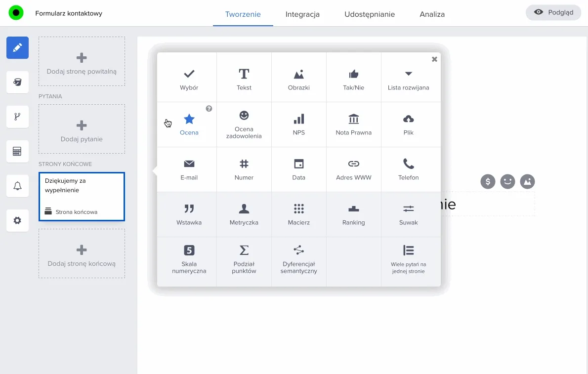Open the help icon next to Ocena
The image size is (588, 374).
click(209, 108)
